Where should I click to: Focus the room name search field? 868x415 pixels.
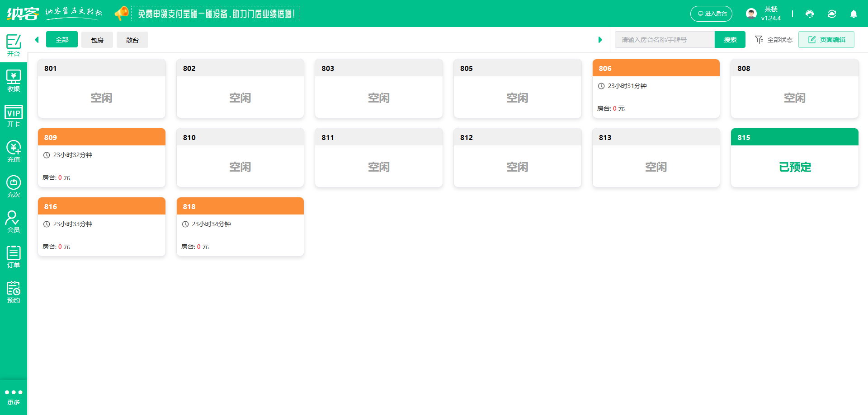[664, 40]
